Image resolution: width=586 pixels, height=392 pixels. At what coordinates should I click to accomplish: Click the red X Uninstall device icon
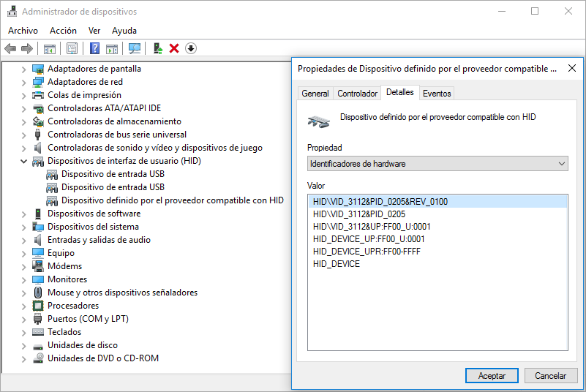point(174,48)
